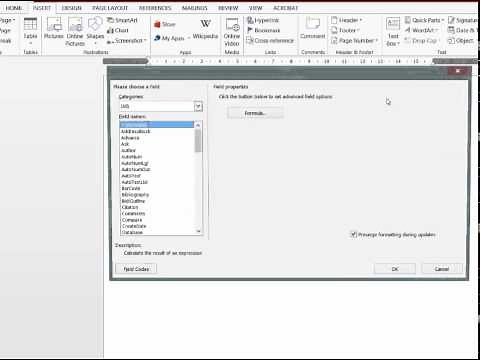Insert a Hyperlink from the Links group

(263, 20)
